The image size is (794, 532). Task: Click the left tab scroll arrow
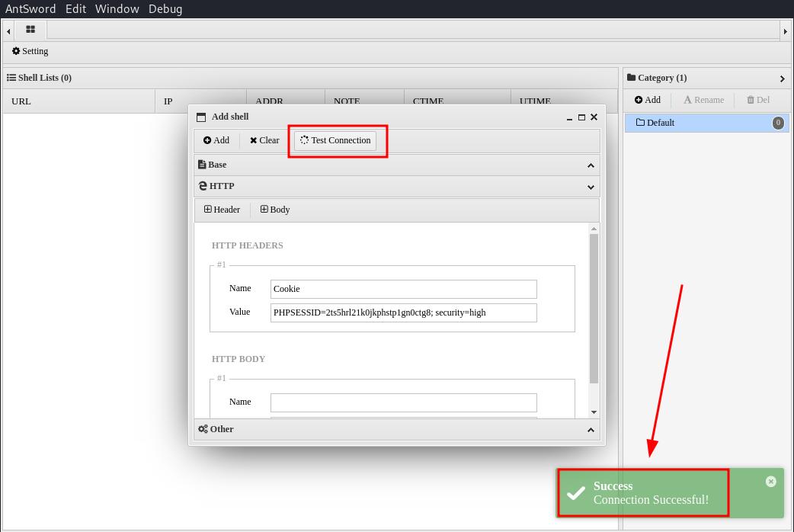point(8,31)
